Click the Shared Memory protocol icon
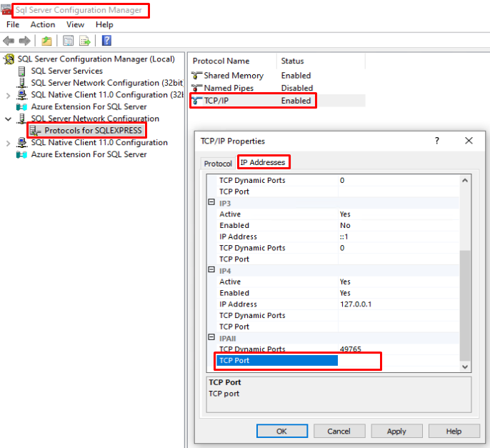Viewport: 490px width, 448px height. (x=196, y=75)
